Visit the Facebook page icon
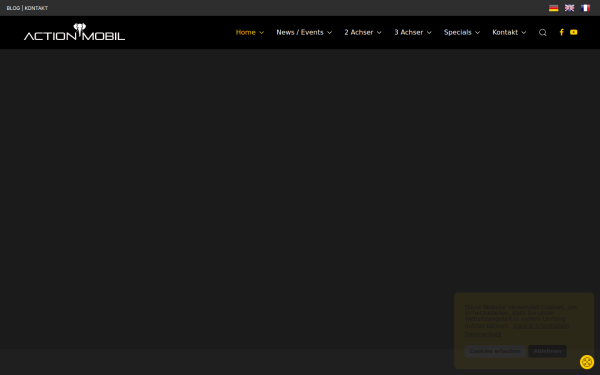This screenshot has height=375, width=600. pyautogui.click(x=561, y=32)
